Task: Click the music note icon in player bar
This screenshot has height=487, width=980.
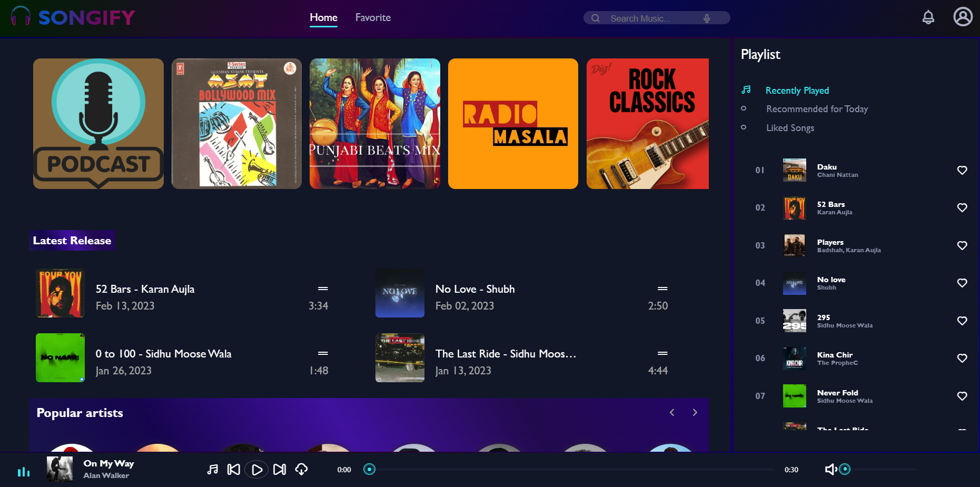Action: [x=212, y=469]
